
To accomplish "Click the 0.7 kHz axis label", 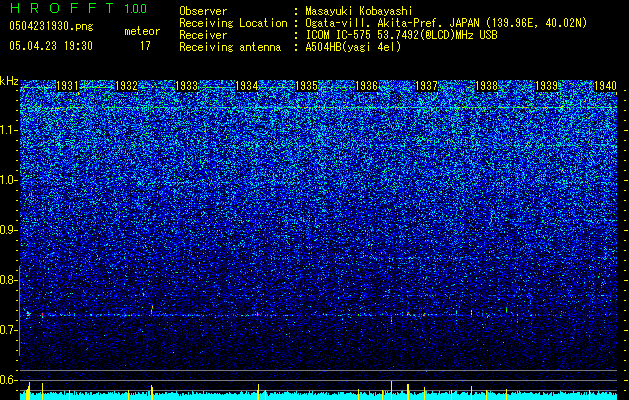I will pyautogui.click(x=9, y=330).
